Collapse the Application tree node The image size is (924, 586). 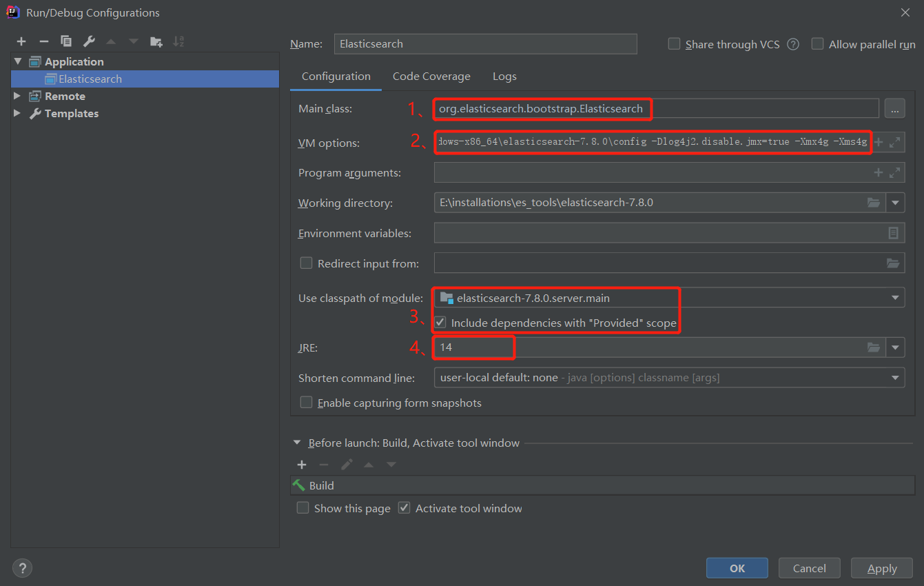pos(18,61)
